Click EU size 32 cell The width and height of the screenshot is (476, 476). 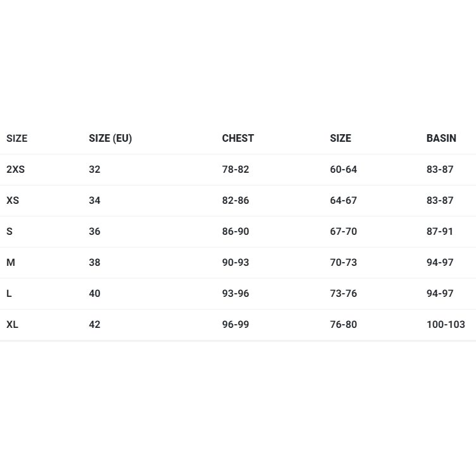click(94, 169)
